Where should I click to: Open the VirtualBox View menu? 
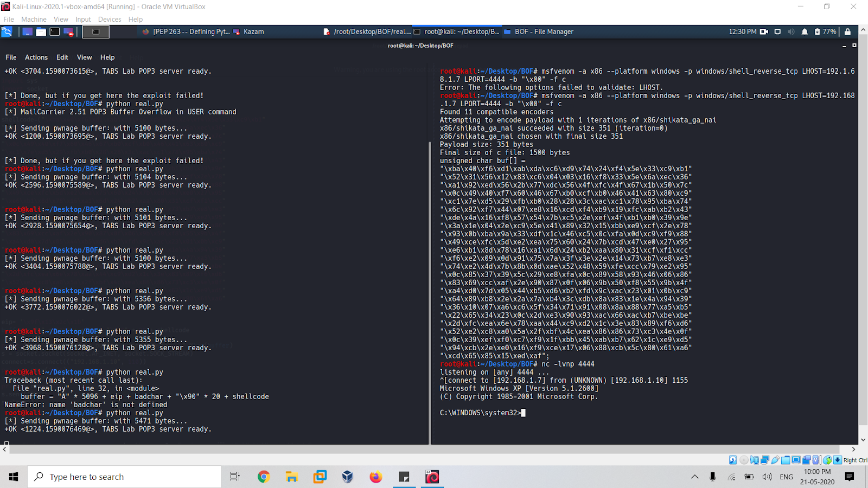(x=61, y=19)
